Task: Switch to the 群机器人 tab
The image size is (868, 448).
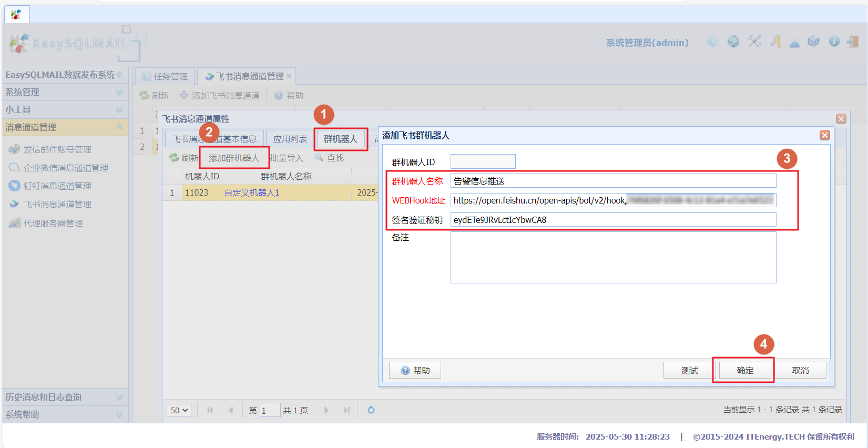Action: [x=340, y=139]
